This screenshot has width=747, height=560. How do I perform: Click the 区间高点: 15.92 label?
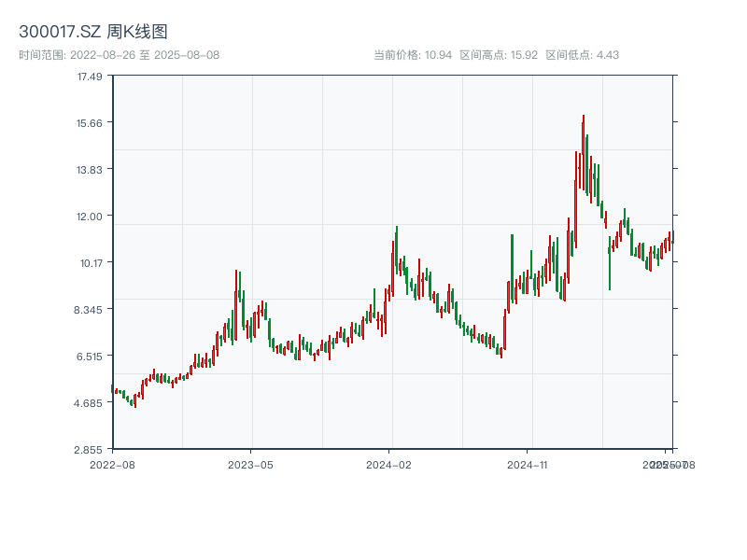[x=499, y=55]
